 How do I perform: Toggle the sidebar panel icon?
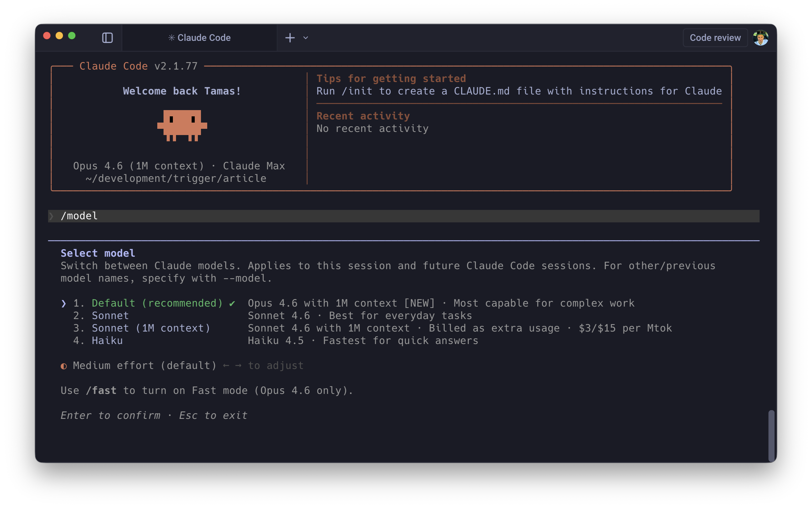click(x=107, y=38)
